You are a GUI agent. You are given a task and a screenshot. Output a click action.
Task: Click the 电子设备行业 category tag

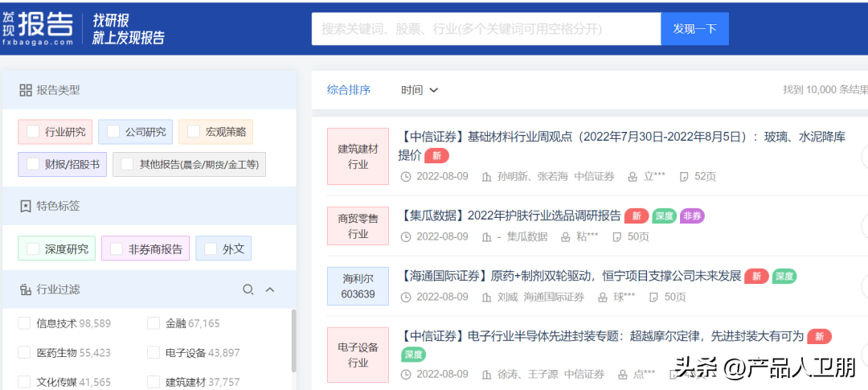358,355
